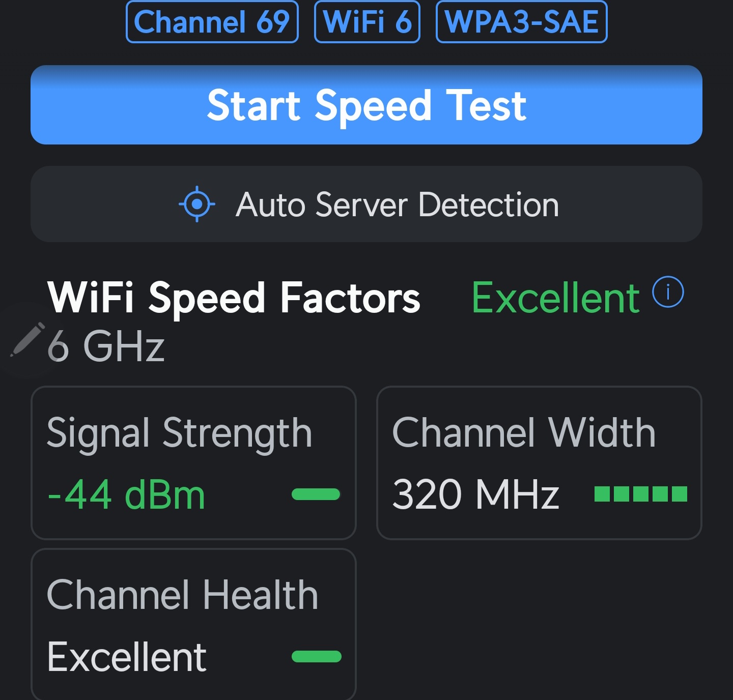Tap the green Channel Health indicator bar

(316, 656)
